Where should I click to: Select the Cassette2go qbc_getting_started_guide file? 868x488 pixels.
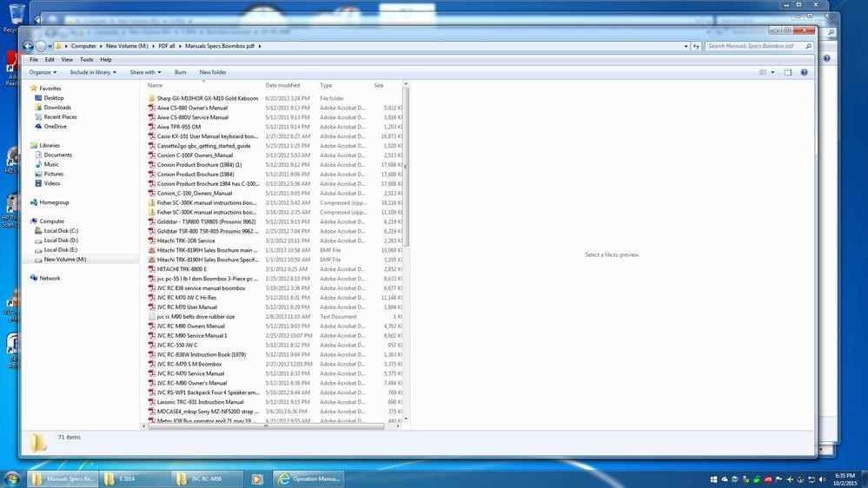pyautogui.click(x=203, y=146)
